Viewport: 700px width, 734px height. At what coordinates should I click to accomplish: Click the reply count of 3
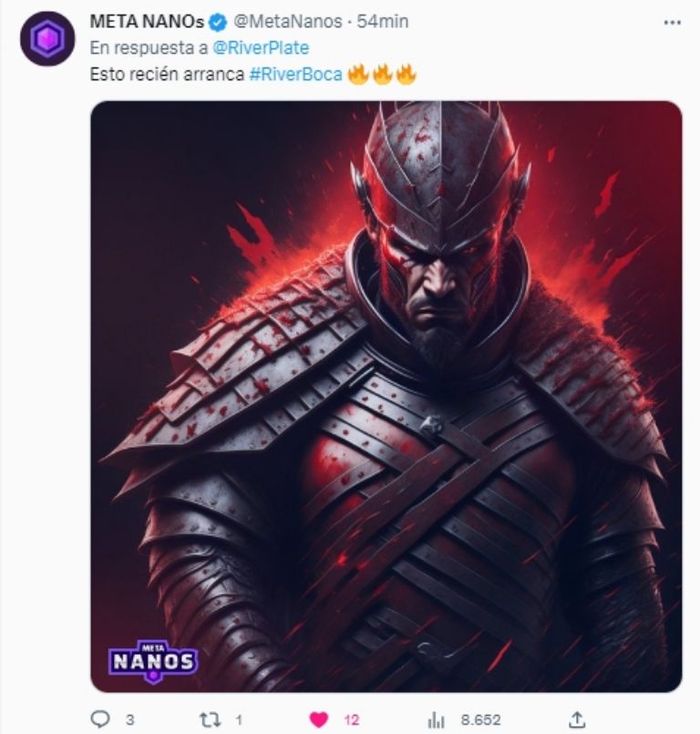point(129,719)
